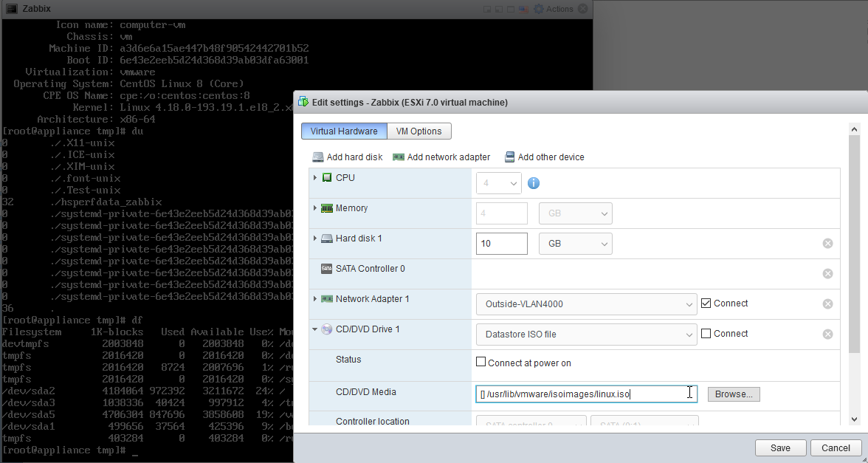Click the Actions label in console window
The height and width of the screenshot is (463, 868).
pyautogui.click(x=559, y=9)
